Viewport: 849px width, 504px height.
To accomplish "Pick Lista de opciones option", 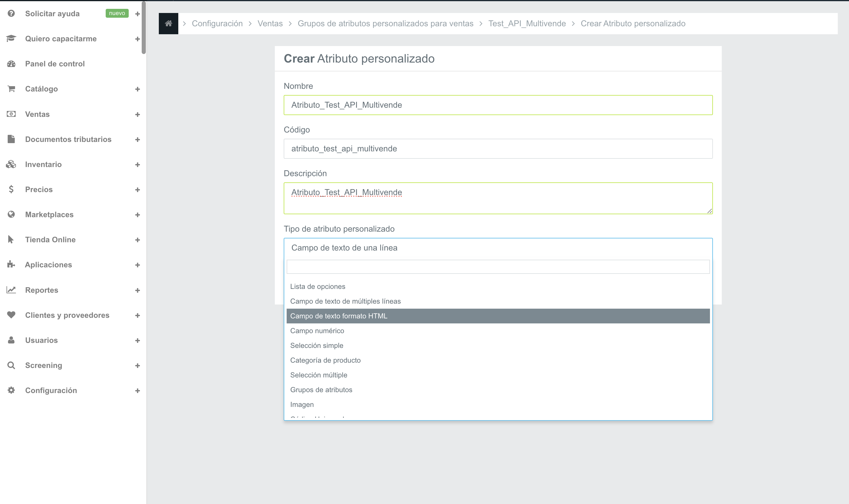I will point(318,286).
